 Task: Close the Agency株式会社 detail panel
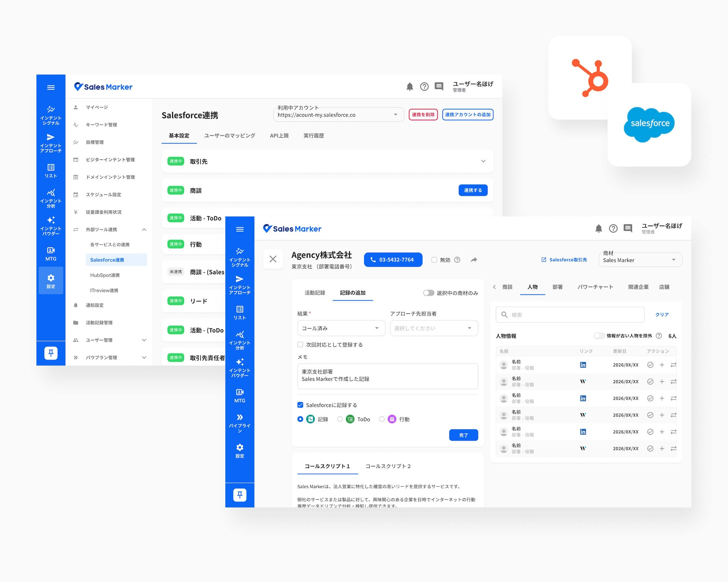point(273,259)
